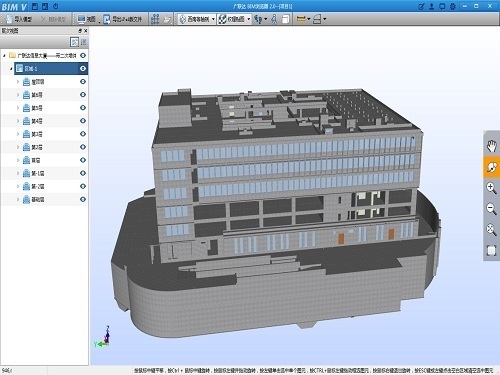Hide the 第6层 floor via its eye icon
The width and height of the screenshot is (500, 375).
click(x=83, y=95)
